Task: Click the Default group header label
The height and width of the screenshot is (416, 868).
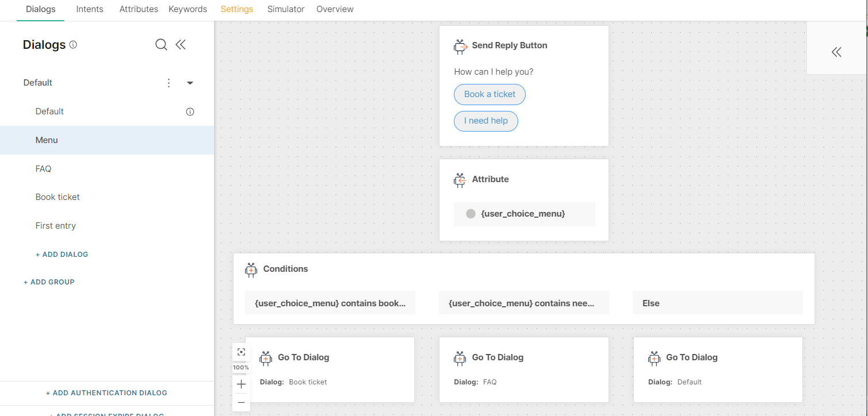Action: 38,83
